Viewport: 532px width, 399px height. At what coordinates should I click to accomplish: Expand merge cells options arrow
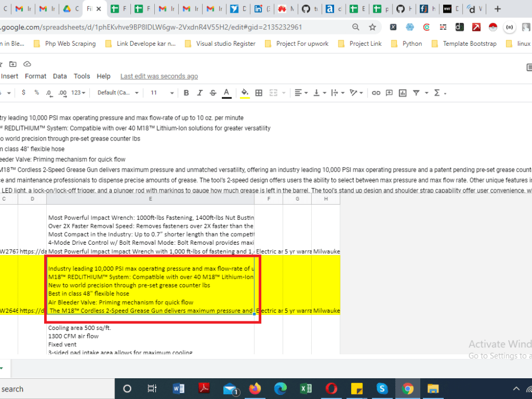[x=284, y=93]
